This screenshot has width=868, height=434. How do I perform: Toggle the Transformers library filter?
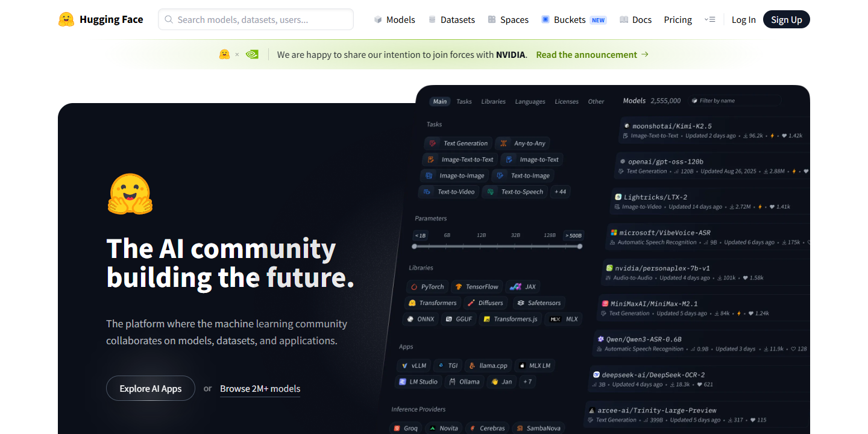click(x=432, y=303)
